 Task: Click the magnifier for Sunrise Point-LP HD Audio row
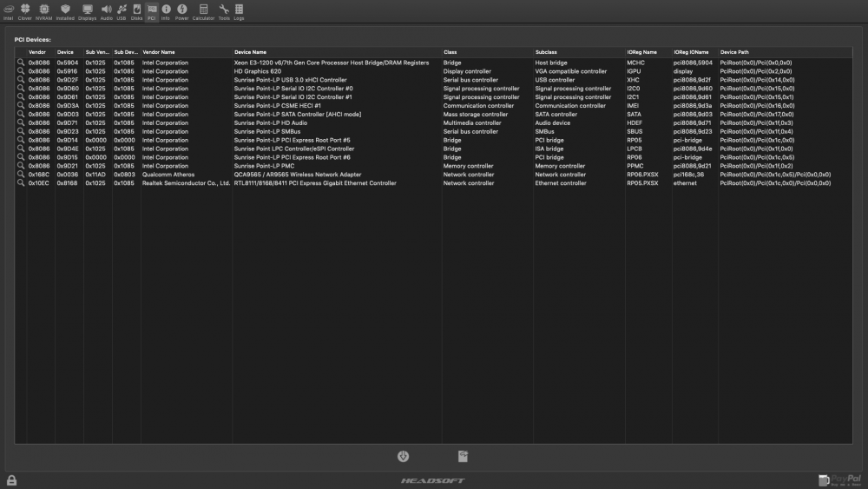[x=21, y=123]
